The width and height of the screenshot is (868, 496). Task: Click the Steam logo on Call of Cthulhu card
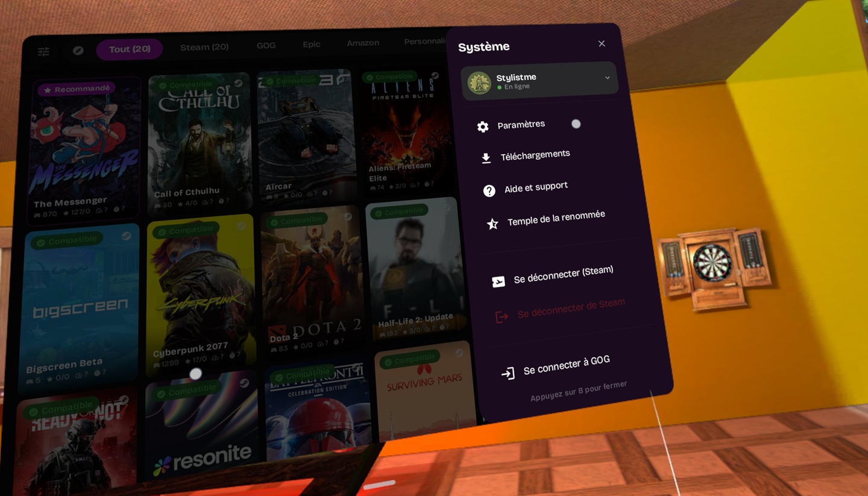pos(238,83)
